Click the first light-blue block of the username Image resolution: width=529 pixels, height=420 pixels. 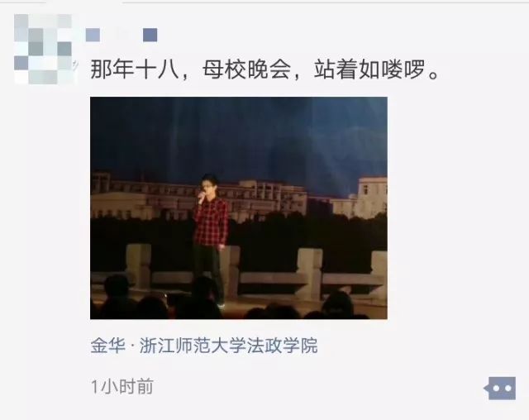click(93, 35)
